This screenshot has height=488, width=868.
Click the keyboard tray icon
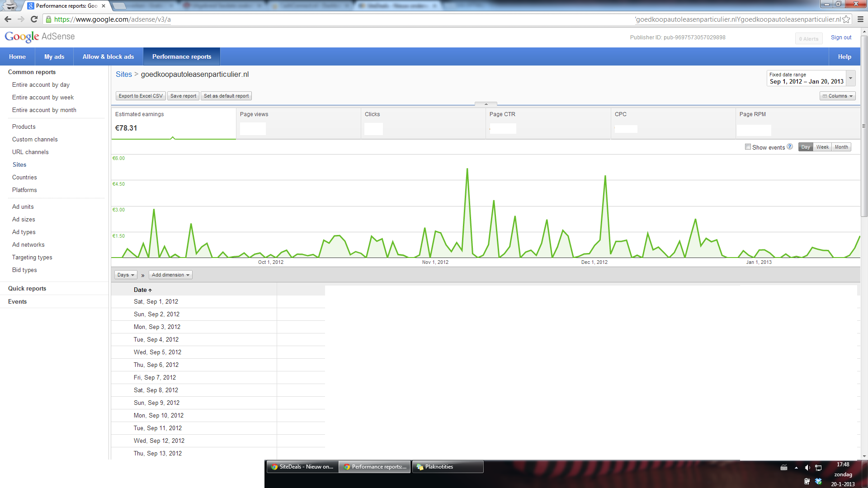pos(784,468)
